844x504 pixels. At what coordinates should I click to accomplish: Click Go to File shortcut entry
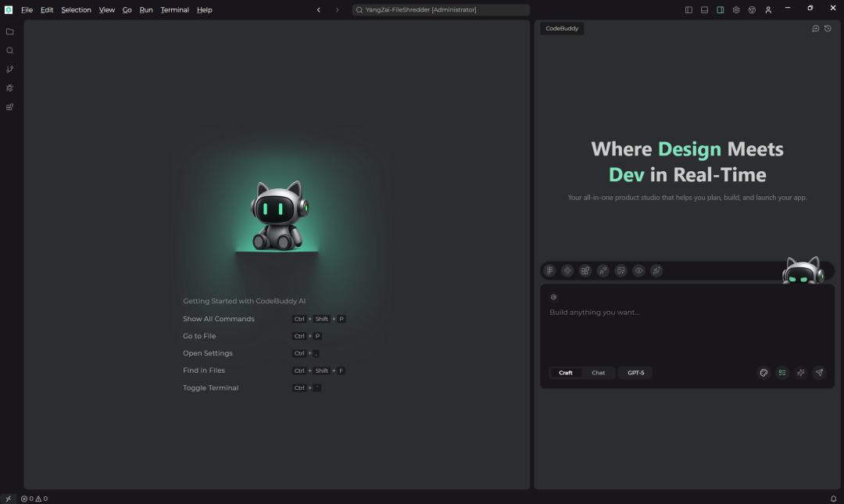tap(199, 336)
